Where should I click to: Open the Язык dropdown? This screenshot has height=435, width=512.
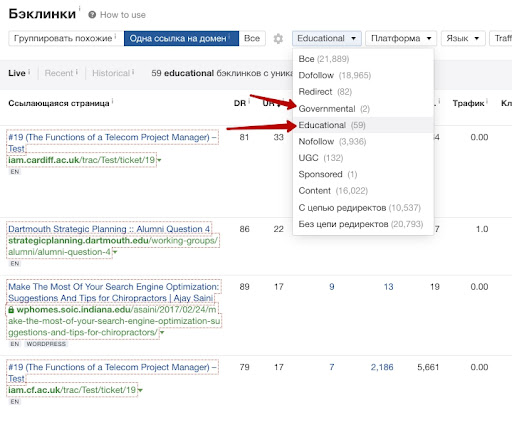pyautogui.click(x=463, y=38)
